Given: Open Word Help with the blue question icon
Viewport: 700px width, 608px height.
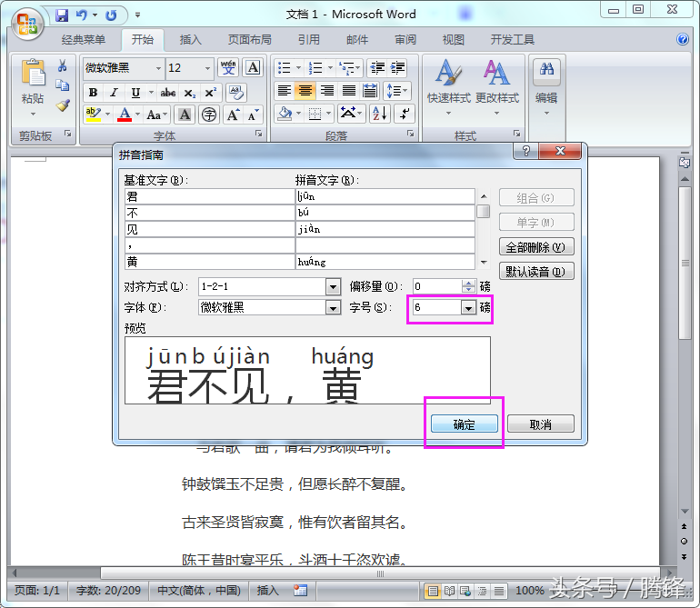Looking at the screenshot, I should (x=682, y=39).
